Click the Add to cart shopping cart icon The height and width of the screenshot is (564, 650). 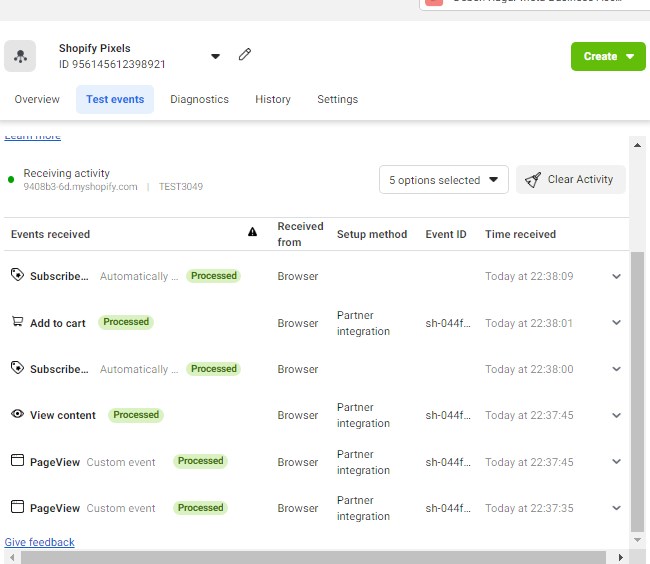[17, 321]
